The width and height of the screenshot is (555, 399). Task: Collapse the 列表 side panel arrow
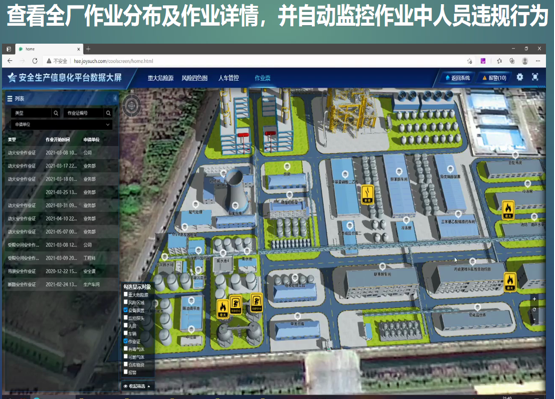115,98
